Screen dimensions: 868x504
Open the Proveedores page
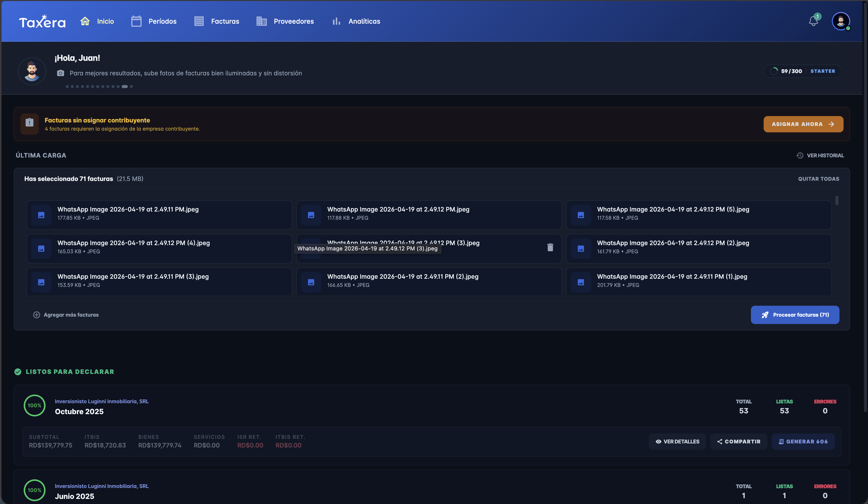click(x=285, y=21)
